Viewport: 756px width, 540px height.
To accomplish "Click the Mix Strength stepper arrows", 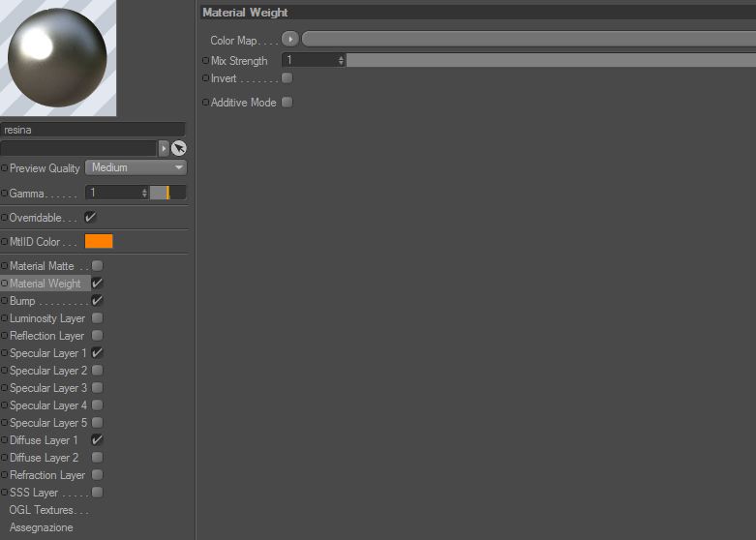I will point(341,60).
